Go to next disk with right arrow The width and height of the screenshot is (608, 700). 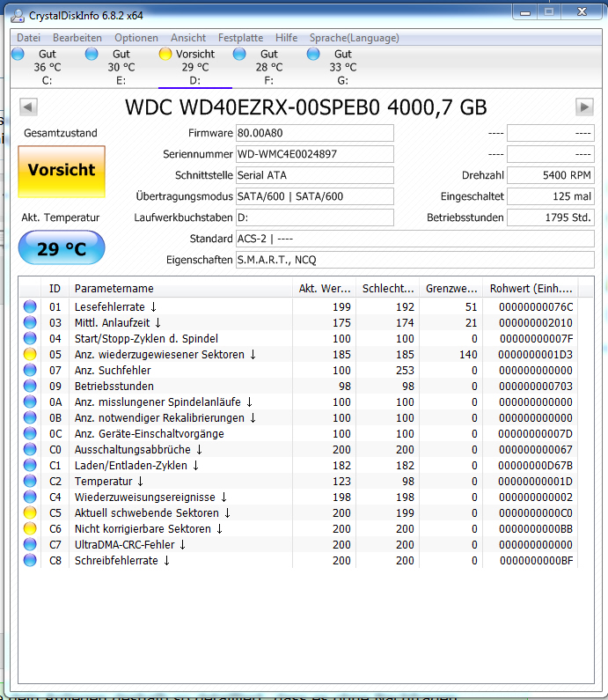click(x=584, y=107)
